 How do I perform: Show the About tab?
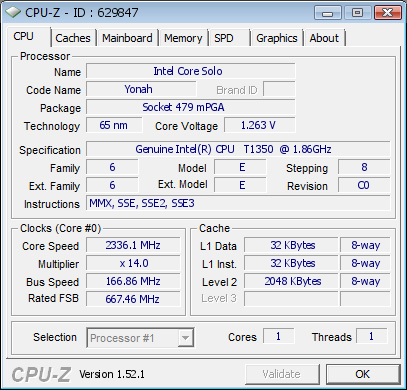[x=324, y=38]
